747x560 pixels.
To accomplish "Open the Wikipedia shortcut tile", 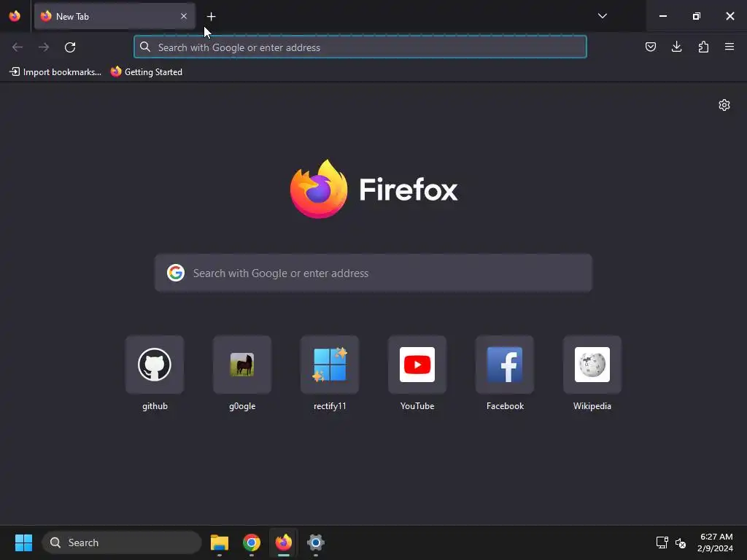I will [592, 365].
